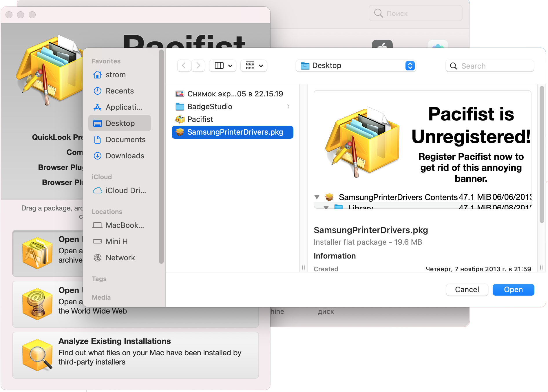This screenshot has height=392, width=548.
Task: Click the Поиск search field in background window
Action: [416, 13]
